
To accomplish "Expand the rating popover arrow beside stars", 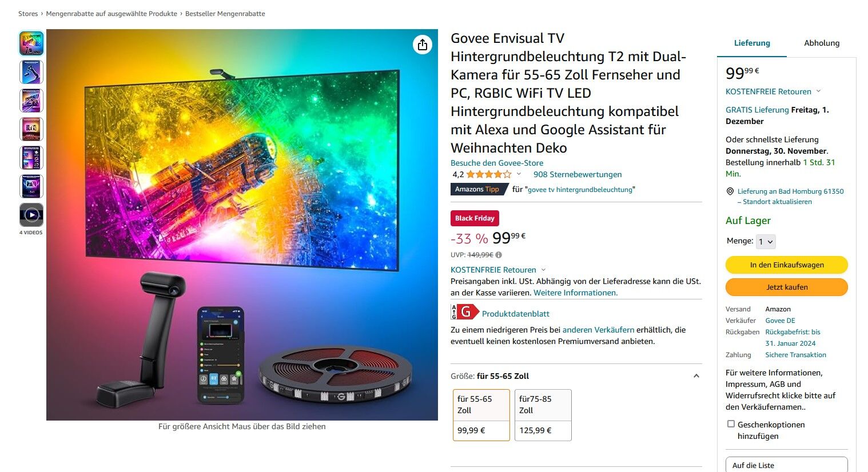I will (x=519, y=174).
